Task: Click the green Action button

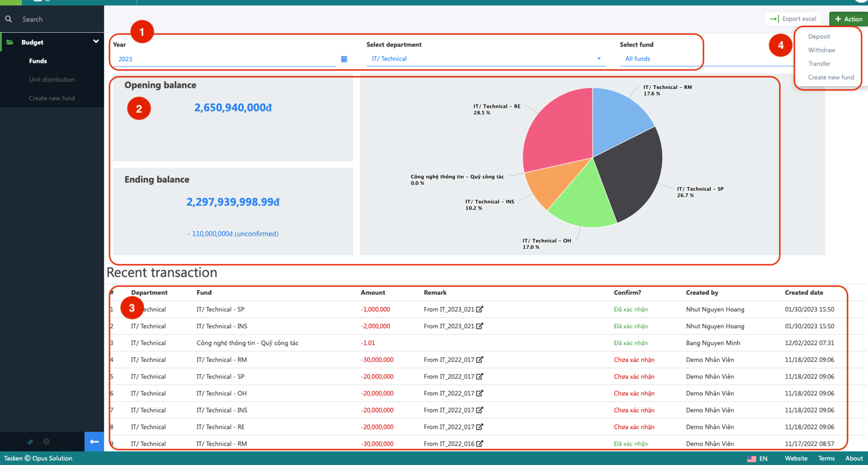Action: pyautogui.click(x=848, y=19)
